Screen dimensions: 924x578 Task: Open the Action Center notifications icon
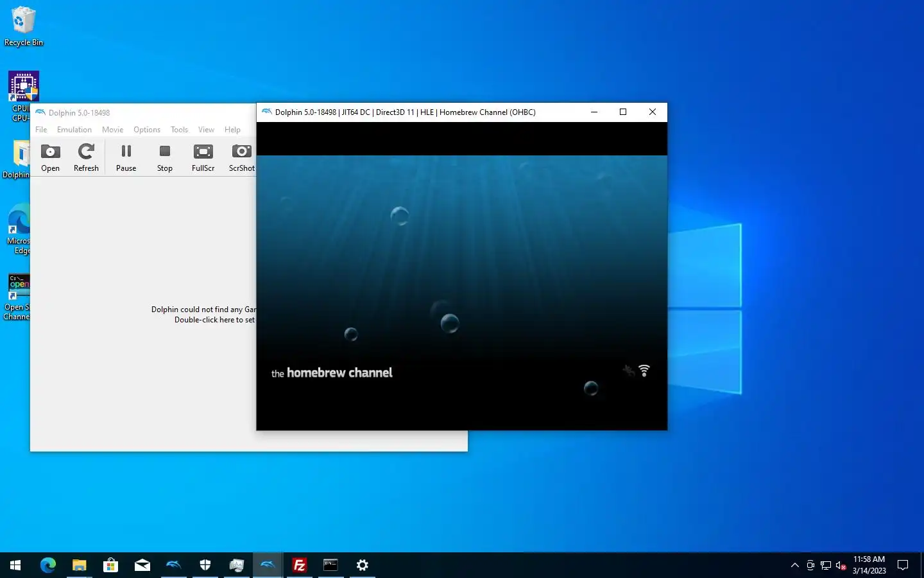tap(903, 565)
